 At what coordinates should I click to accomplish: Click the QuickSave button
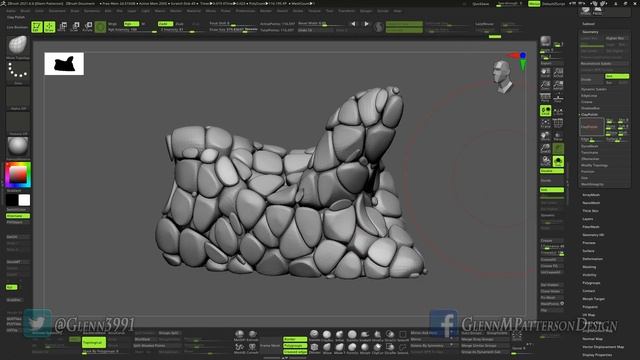[480, 4]
